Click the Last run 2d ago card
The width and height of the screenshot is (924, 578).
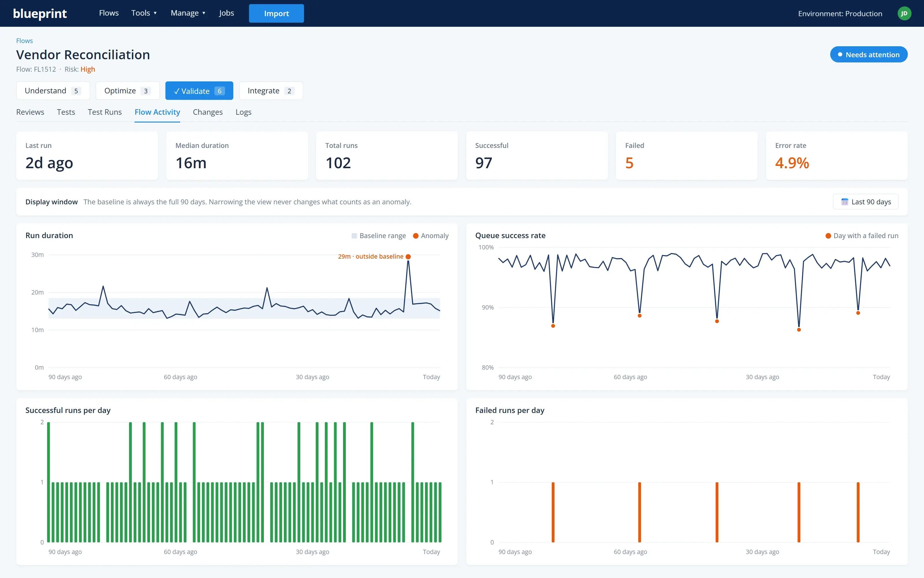pyautogui.click(x=87, y=155)
